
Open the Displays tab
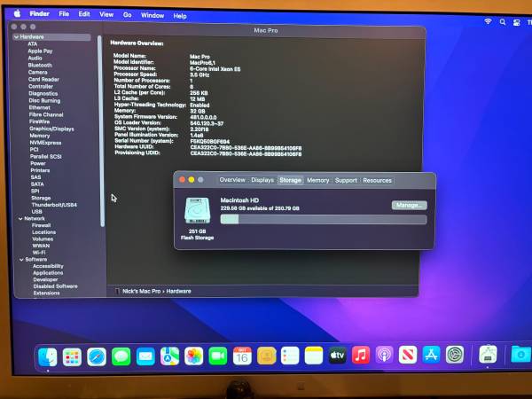pyautogui.click(x=262, y=180)
